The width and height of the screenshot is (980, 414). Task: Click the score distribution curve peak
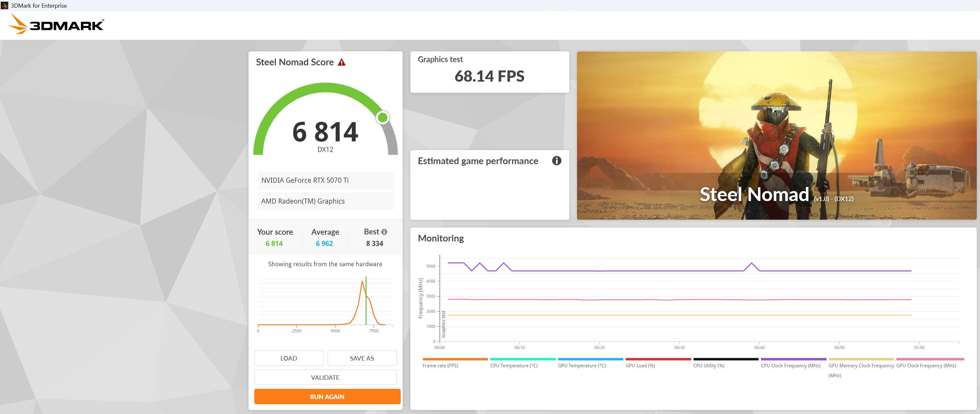point(362,282)
